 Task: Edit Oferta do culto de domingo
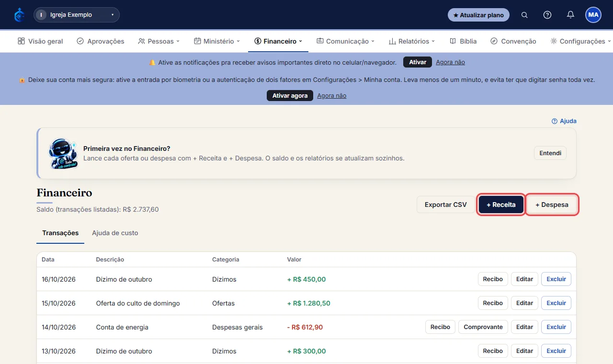pyautogui.click(x=524, y=303)
